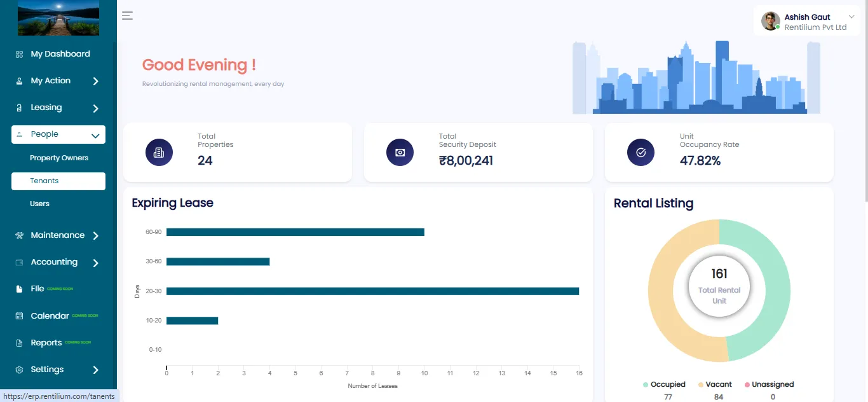Click the Unit Occupancy Rate value 47.82%

pos(700,160)
